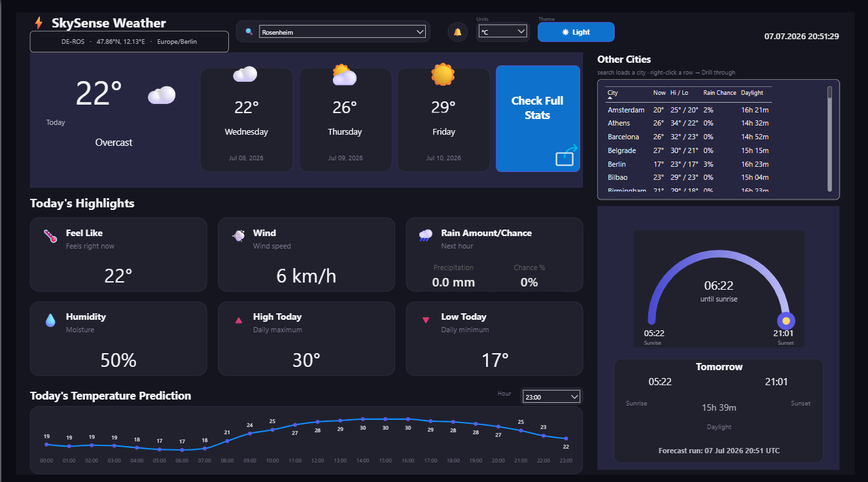Select the Berlin row

click(688, 164)
